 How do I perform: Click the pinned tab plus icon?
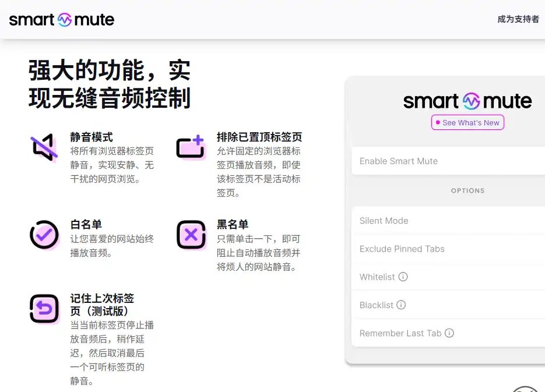pos(191,147)
